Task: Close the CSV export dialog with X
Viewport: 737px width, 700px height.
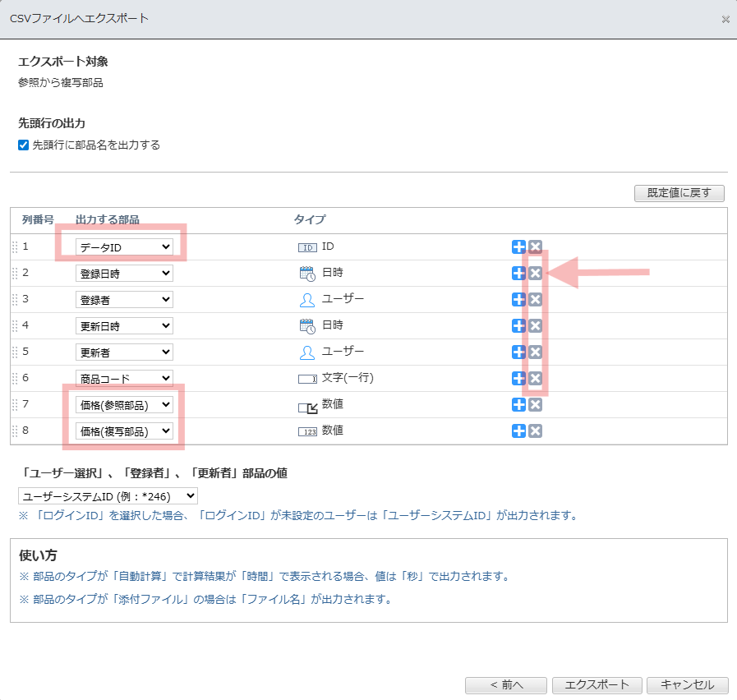Action: pyautogui.click(x=725, y=19)
